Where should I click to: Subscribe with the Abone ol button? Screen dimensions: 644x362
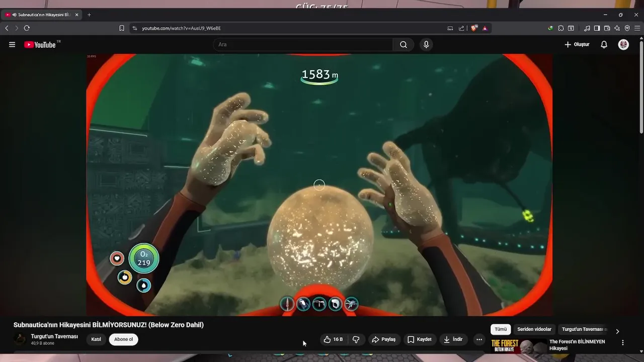(124, 339)
